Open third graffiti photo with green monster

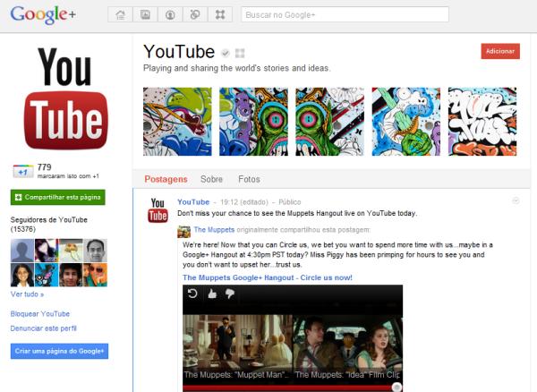click(329, 122)
